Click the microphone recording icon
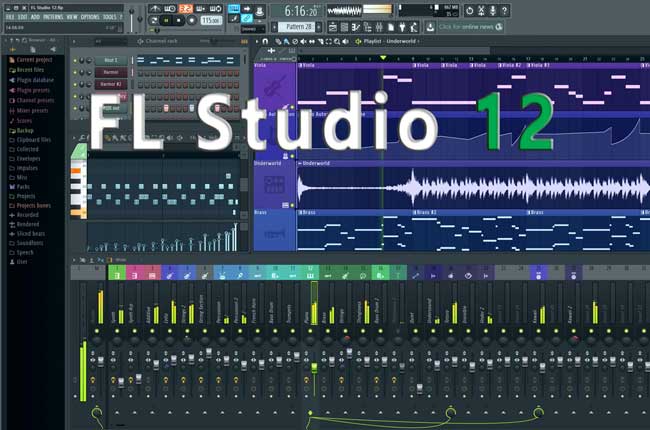 [492, 10]
